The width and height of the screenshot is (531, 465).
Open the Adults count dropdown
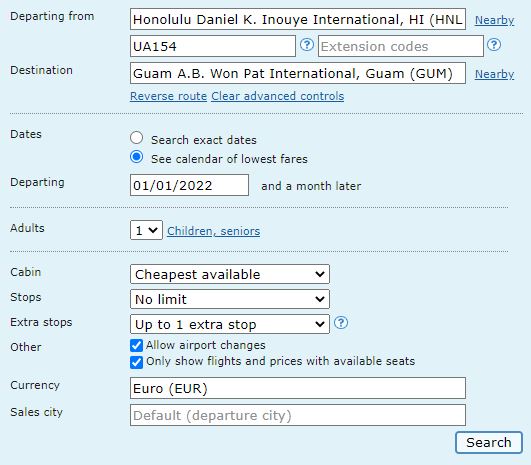click(x=146, y=230)
